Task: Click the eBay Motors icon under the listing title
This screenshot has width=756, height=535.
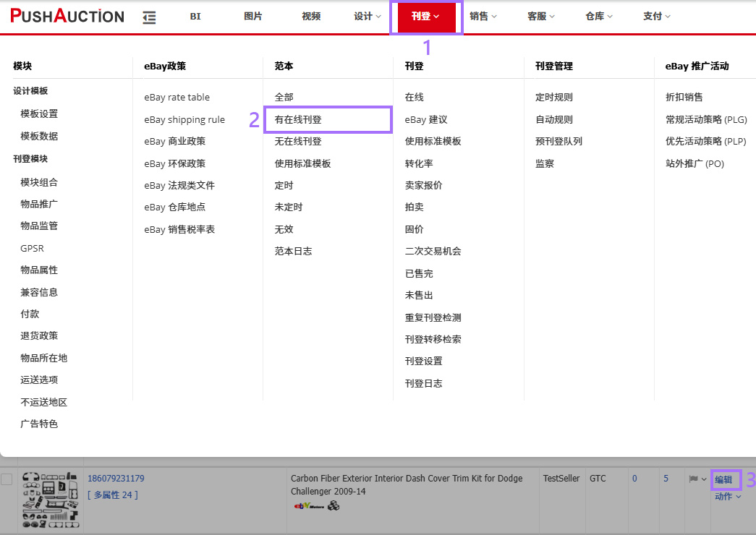Action: pos(308,506)
